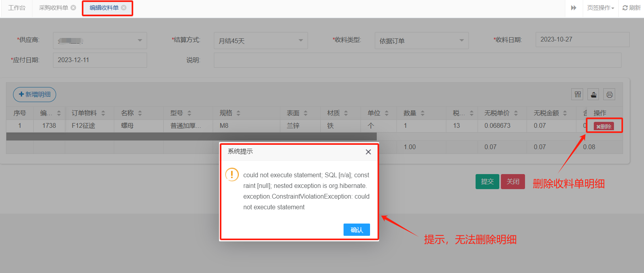Image resolution: width=644 pixels, height=273 pixels.
Task: Sort table by 无税单价 column arrows
Action: click(x=516, y=113)
